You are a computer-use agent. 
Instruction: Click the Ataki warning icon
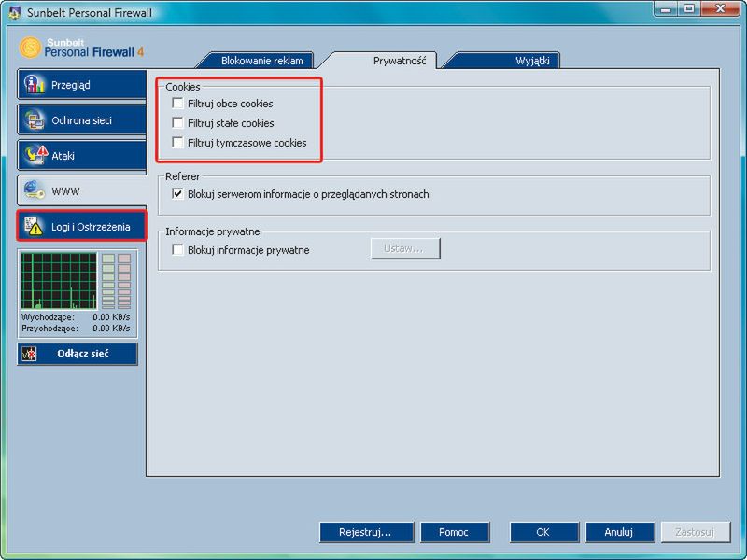[x=35, y=155]
